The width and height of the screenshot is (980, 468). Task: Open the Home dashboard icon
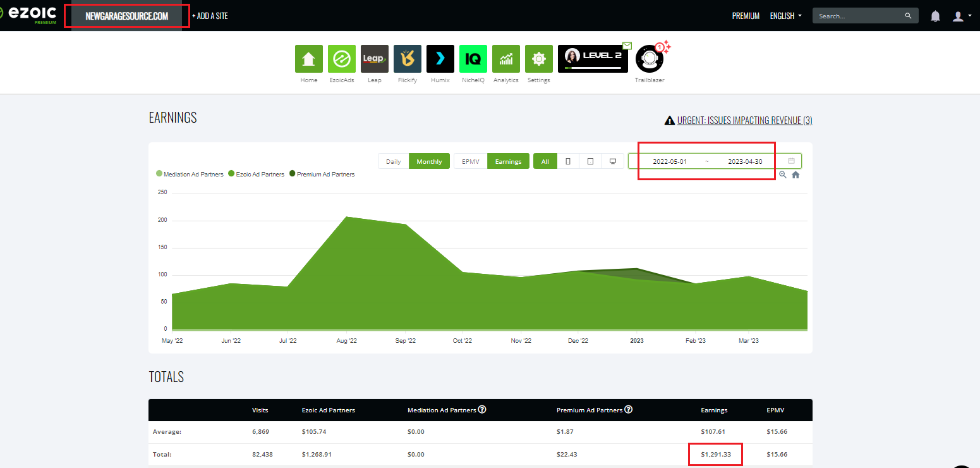(309, 59)
